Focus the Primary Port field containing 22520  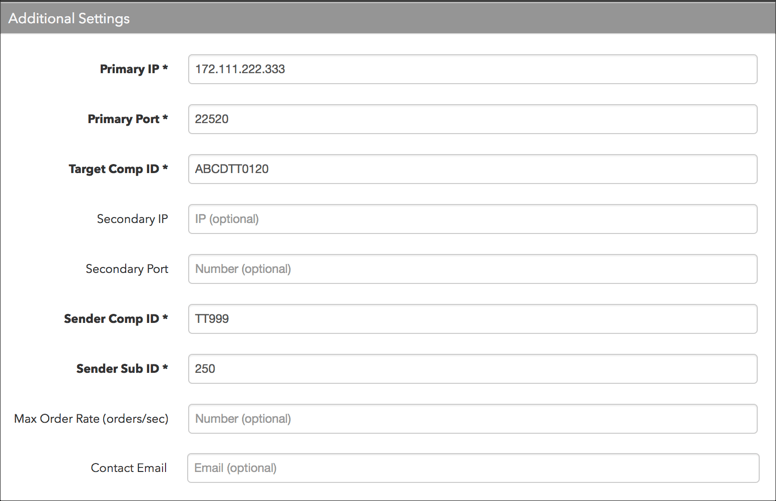click(473, 119)
